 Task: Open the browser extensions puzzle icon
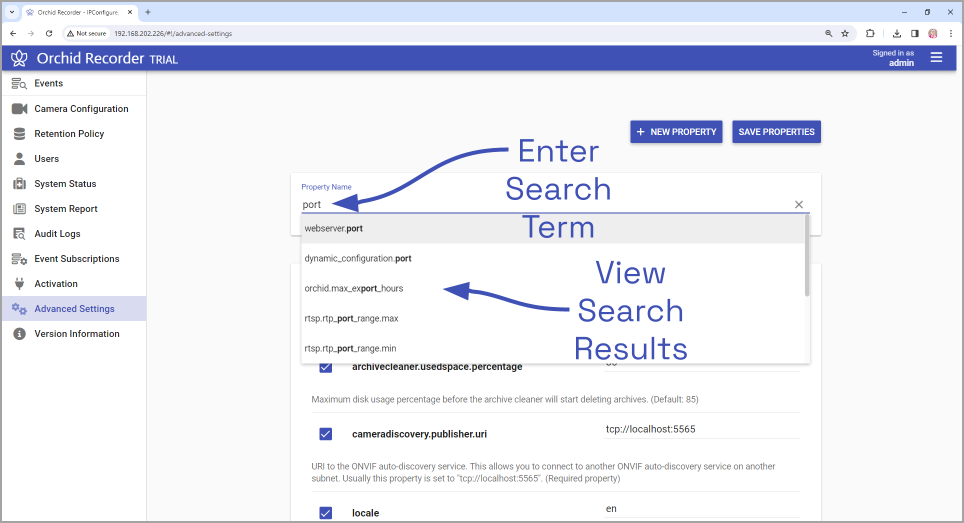[x=870, y=33]
